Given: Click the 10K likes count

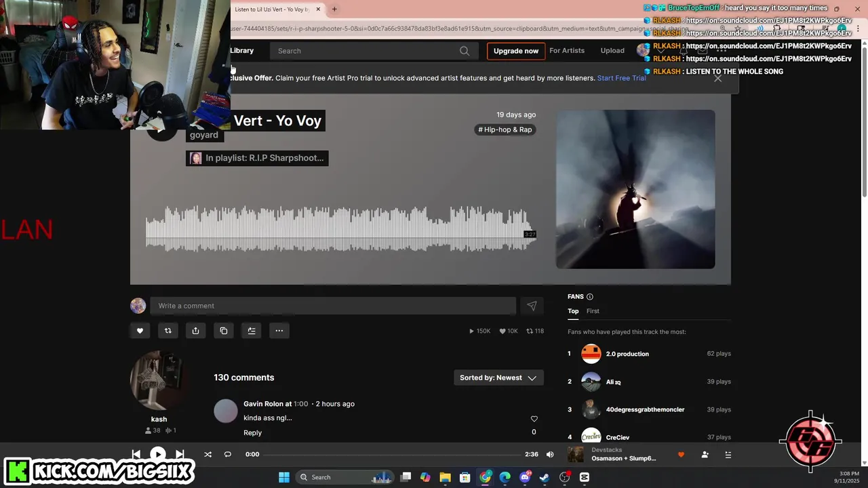Looking at the screenshot, I should [x=509, y=331].
